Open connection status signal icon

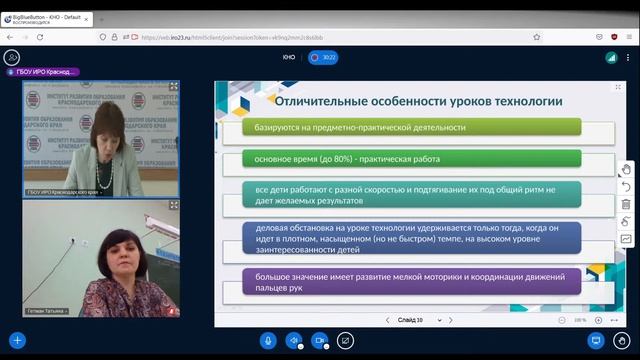click(611, 58)
